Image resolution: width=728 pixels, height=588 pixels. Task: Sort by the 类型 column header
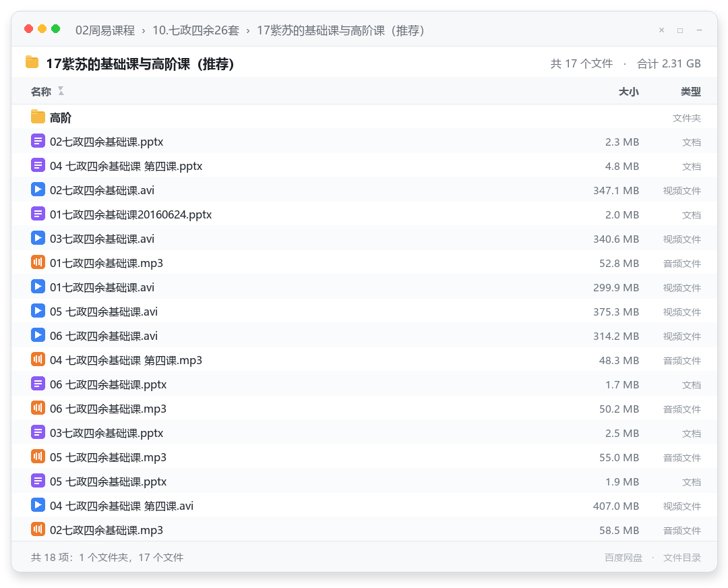point(691,92)
